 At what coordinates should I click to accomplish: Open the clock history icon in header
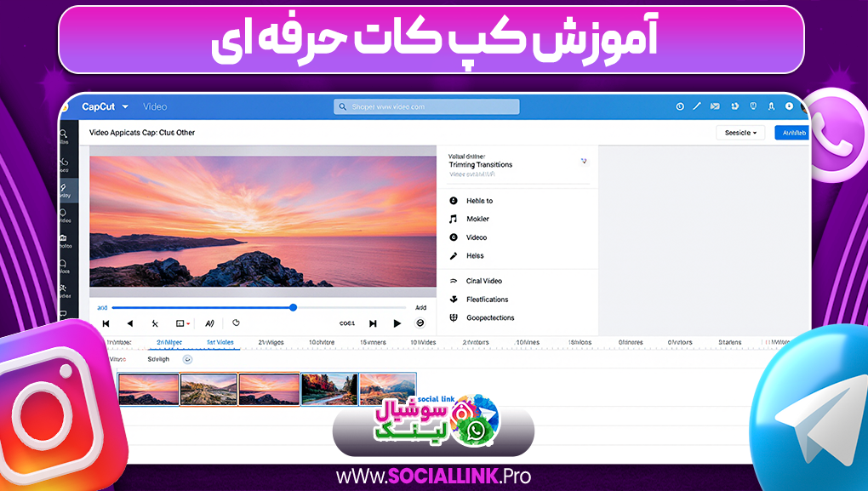tap(680, 106)
